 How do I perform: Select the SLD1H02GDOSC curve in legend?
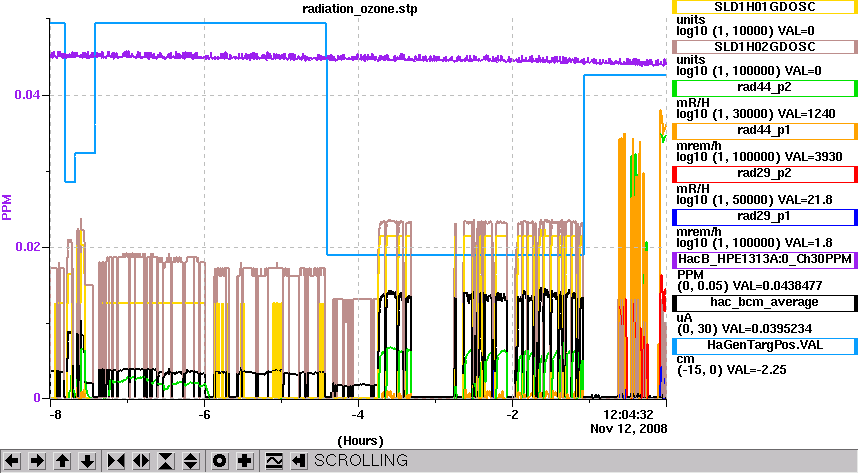tap(764, 47)
